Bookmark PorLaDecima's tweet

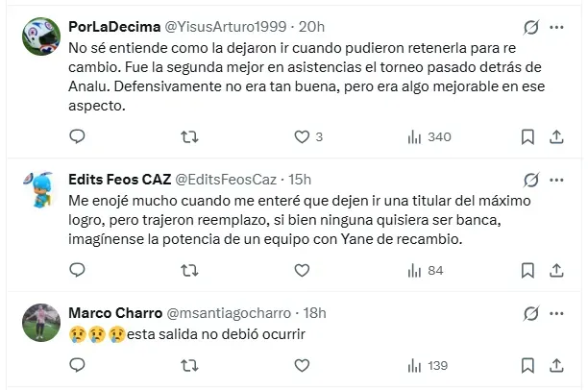pyautogui.click(x=527, y=136)
